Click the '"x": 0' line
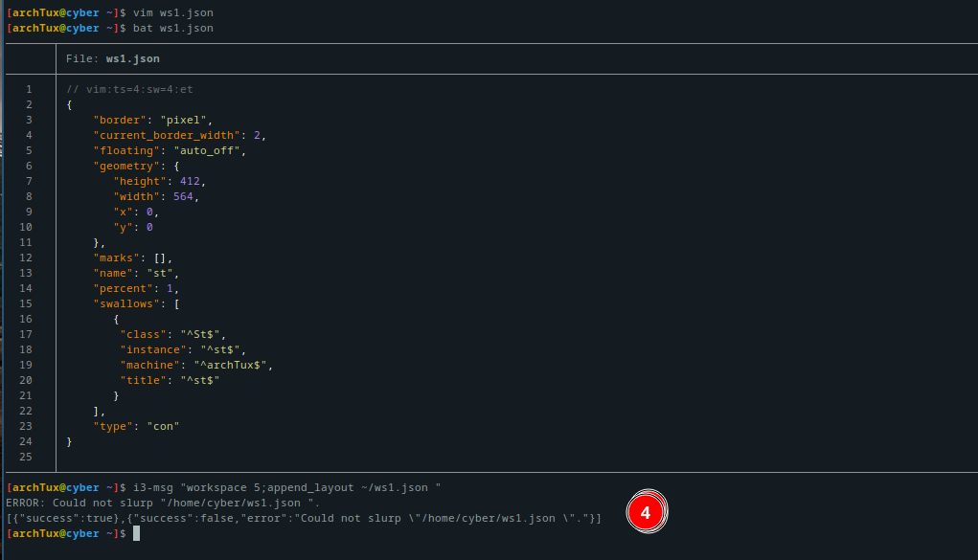This screenshot has height=560, width=978. pyautogui.click(x=136, y=212)
